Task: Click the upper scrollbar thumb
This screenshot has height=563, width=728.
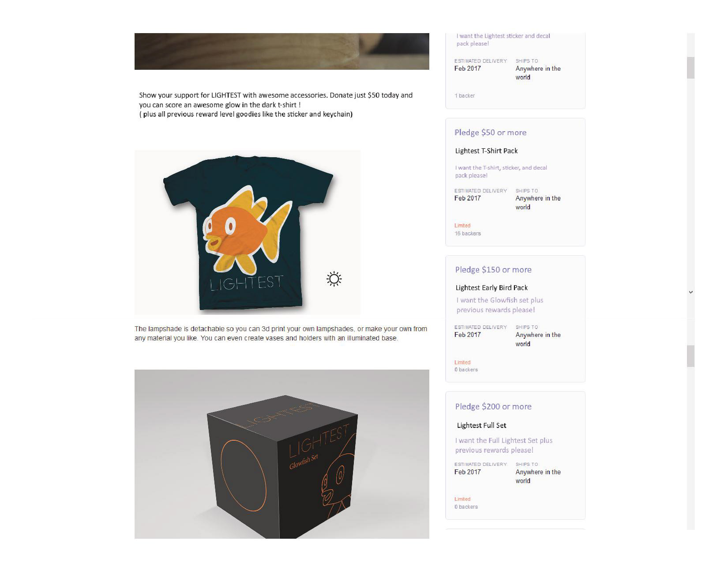Action: pos(691,68)
